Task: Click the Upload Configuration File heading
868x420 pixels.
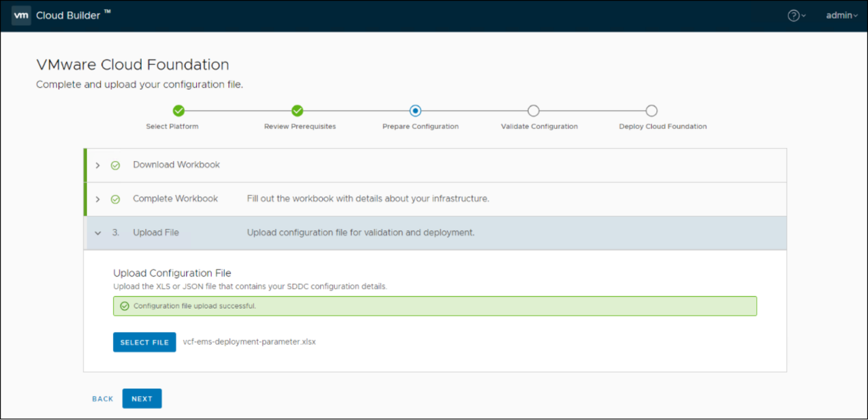Action: coord(172,274)
